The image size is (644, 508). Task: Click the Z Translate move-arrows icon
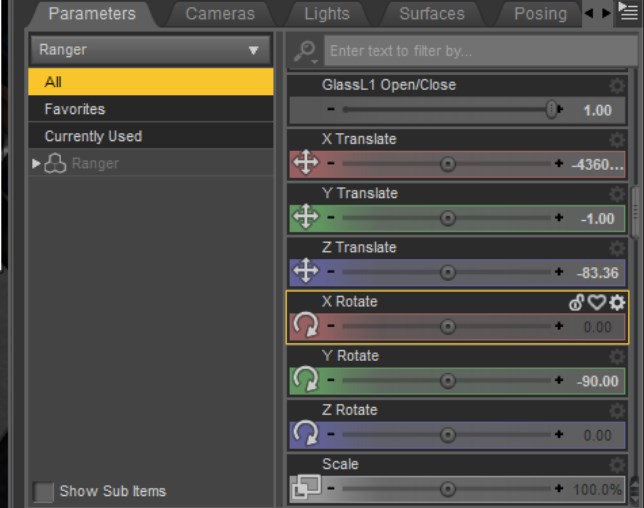[x=306, y=271]
